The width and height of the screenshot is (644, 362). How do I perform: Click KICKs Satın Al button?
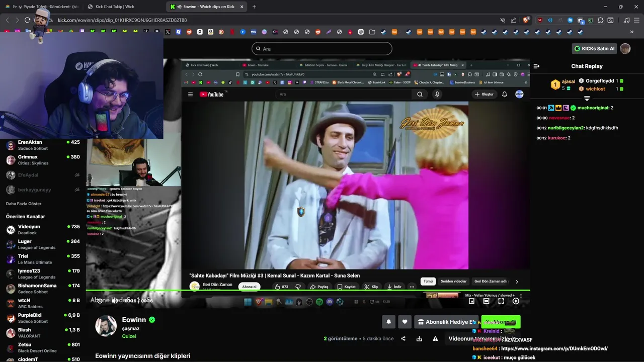595,49
